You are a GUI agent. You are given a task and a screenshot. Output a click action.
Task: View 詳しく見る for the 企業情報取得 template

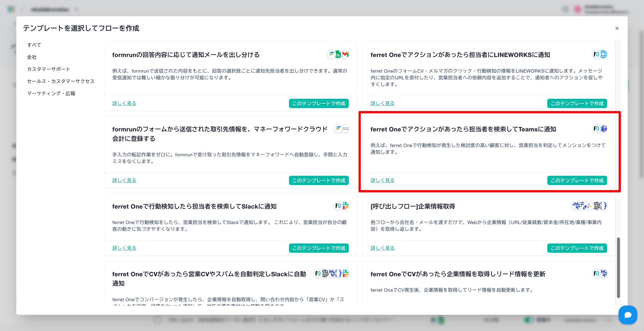click(382, 248)
